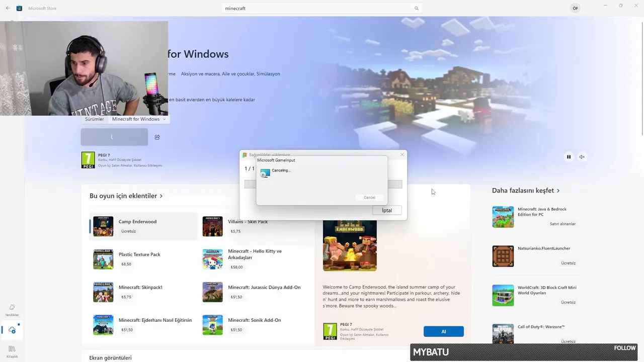This screenshot has height=362, width=644.
Task: Click FOLLOW on the MYBATU overlay
Action: 625,348
